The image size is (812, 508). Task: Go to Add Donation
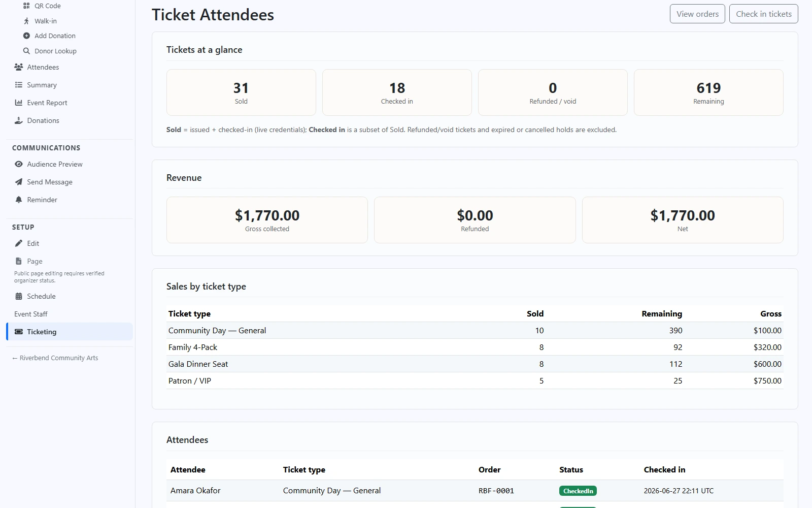tap(55, 36)
